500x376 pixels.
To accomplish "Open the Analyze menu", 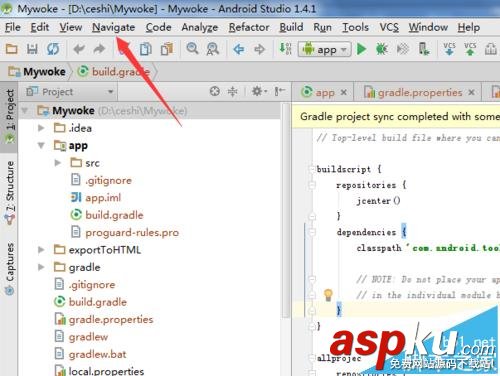I will (200, 27).
